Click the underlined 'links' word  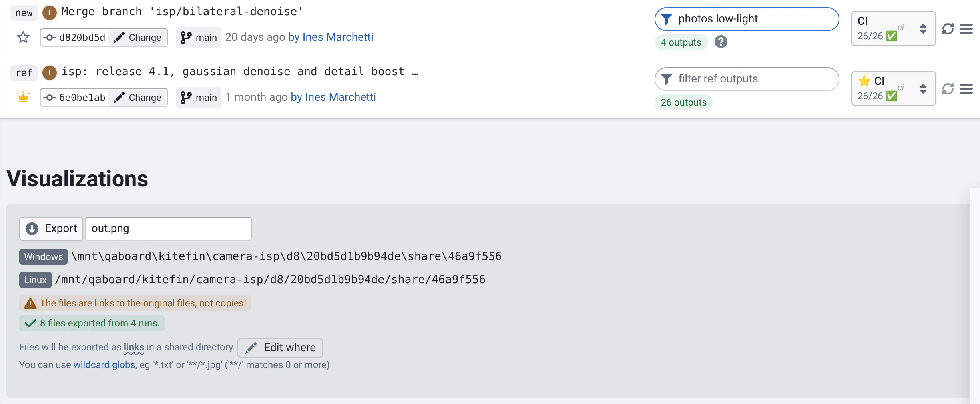[134, 347]
